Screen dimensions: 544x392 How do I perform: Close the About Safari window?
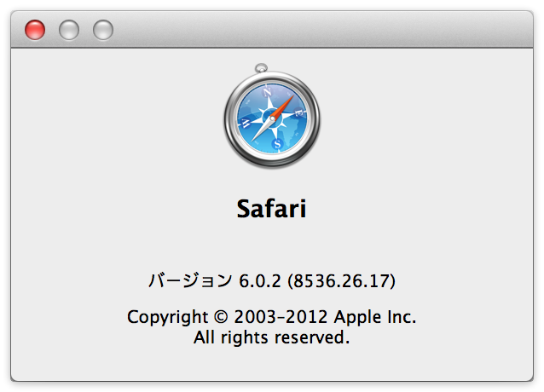click(x=35, y=30)
